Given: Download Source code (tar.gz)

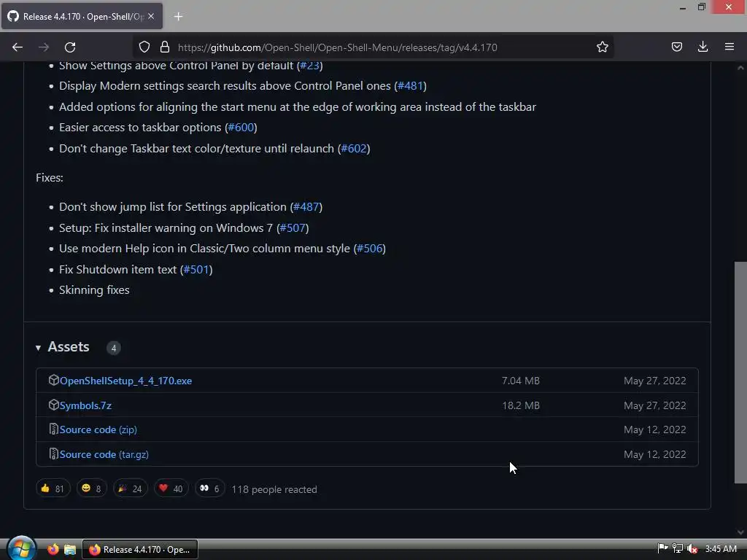Looking at the screenshot, I should [x=104, y=454].
